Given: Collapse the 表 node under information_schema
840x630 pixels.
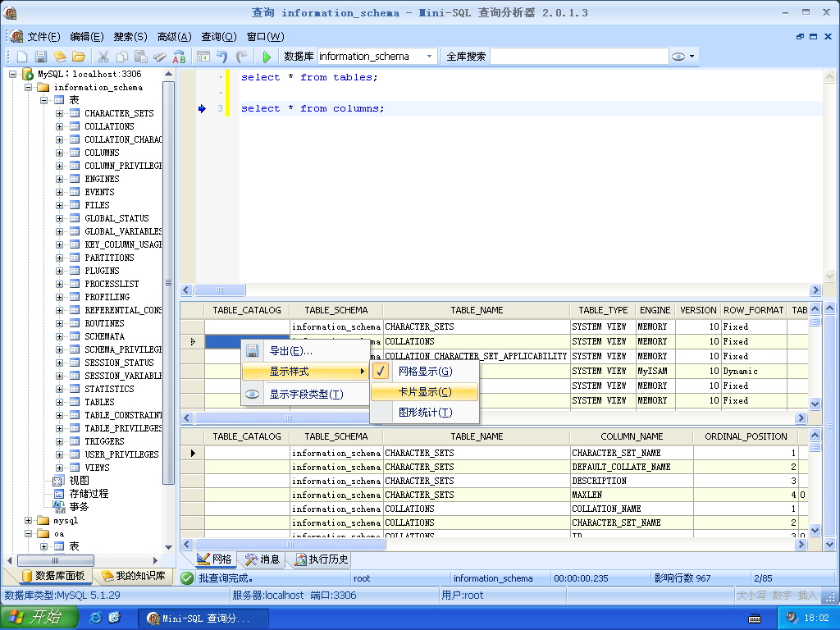Looking at the screenshot, I should [44, 100].
